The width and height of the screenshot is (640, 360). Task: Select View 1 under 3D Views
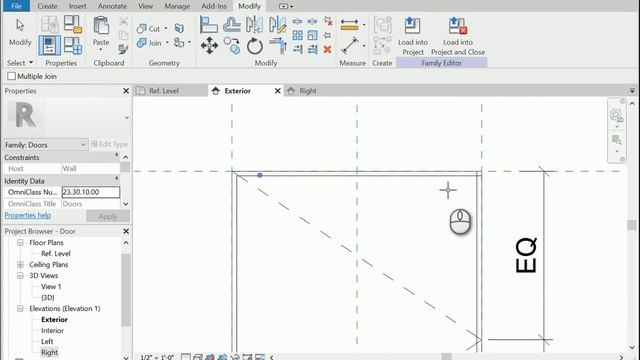tap(51, 287)
